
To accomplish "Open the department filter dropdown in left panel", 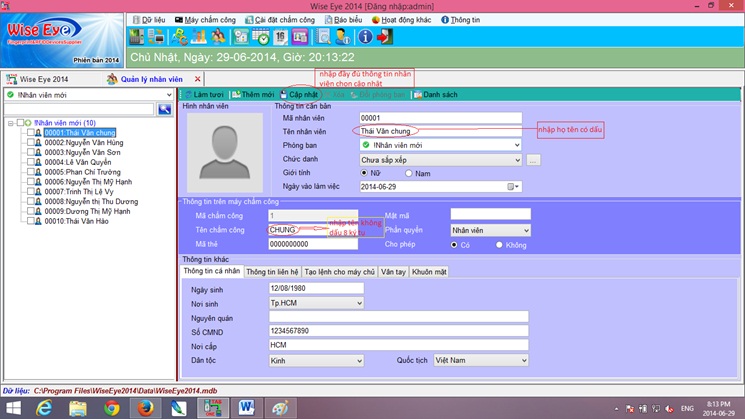I will 169,95.
